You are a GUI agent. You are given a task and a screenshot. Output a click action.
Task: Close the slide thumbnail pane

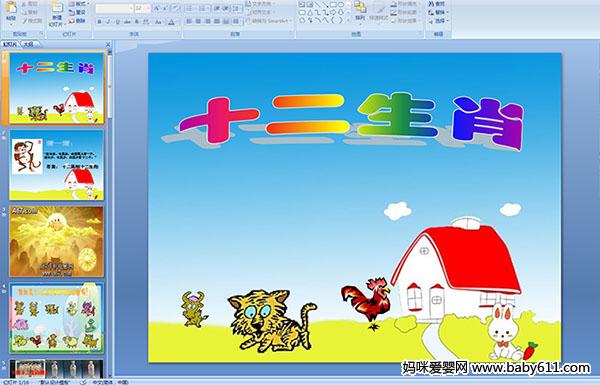click(108, 45)
